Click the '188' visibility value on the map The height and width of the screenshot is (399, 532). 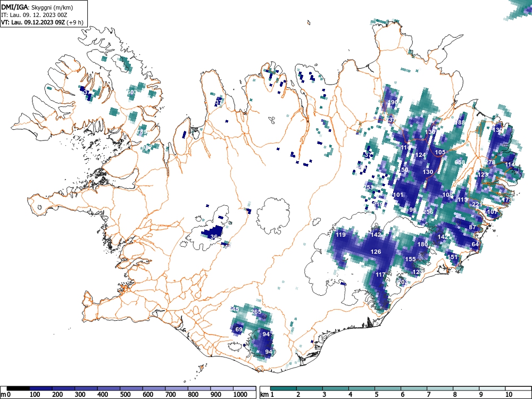pos(460,122)
